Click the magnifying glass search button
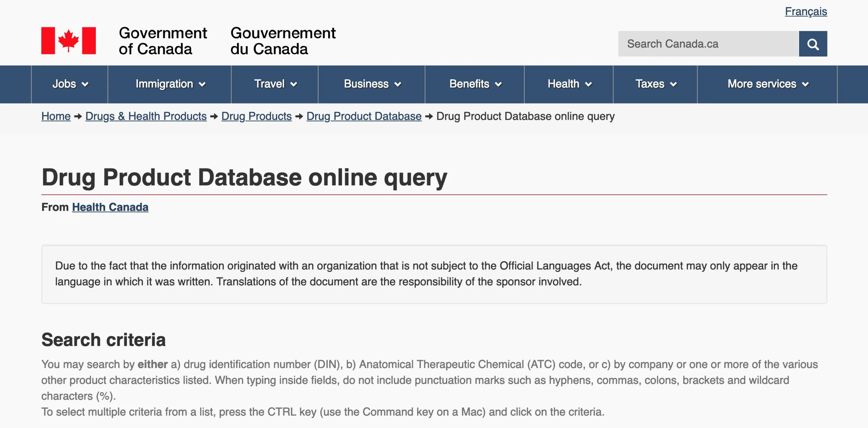Image resolution: width=868 pixels, height=428 pixels. pos(812,44)
